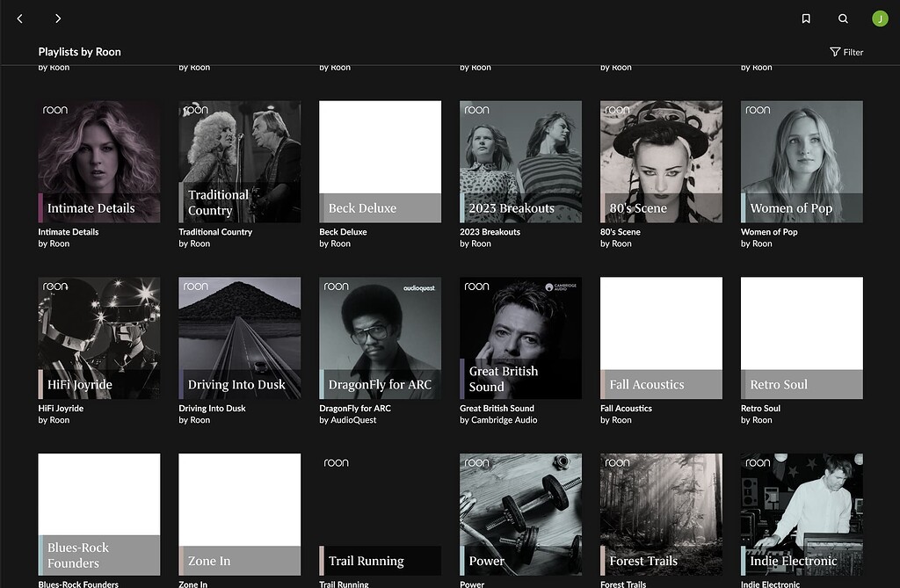This screenshot has width=900, height=588.
Task: Navigate forward using the right arrow icon
Action: point(58,18)
